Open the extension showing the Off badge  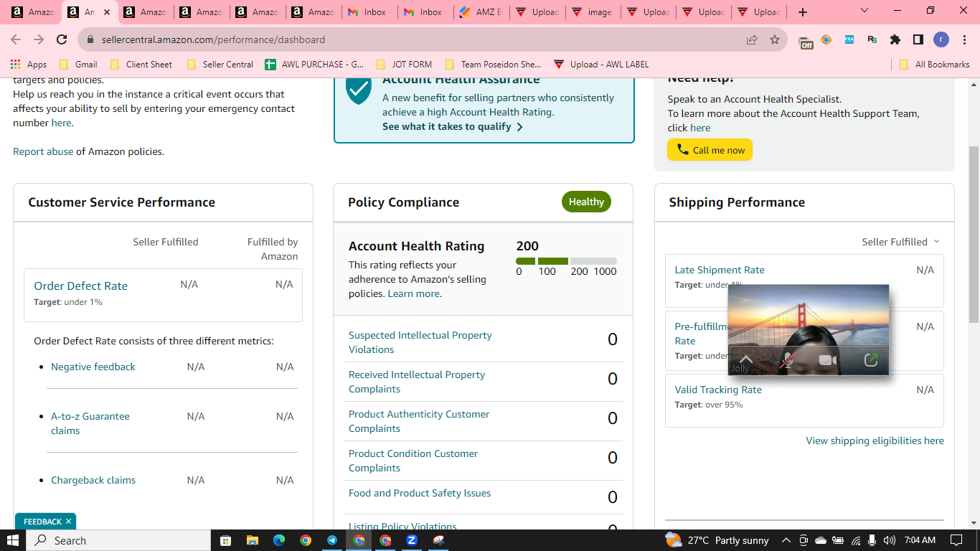805,41
